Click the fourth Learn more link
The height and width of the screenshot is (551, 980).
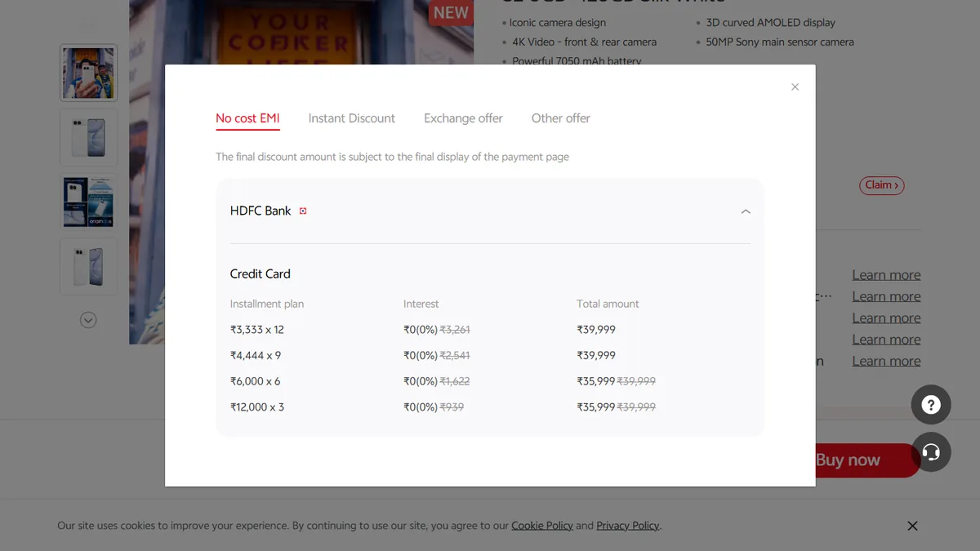(886, 340)
